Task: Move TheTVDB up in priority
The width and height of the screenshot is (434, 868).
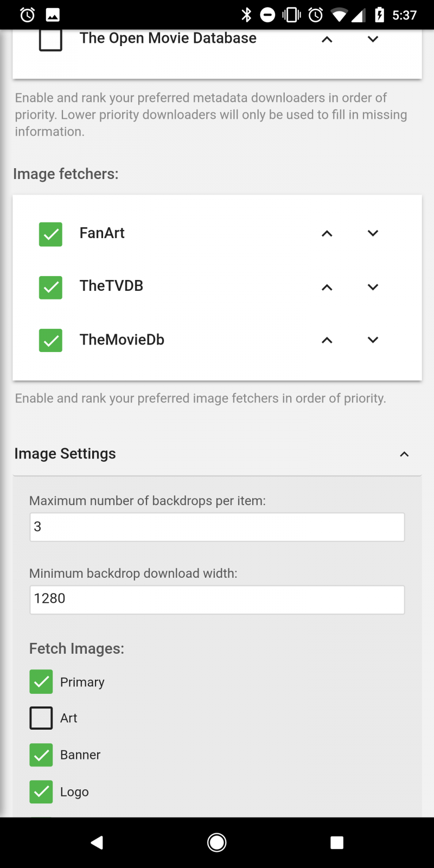Action: click(x=327, y=287)
